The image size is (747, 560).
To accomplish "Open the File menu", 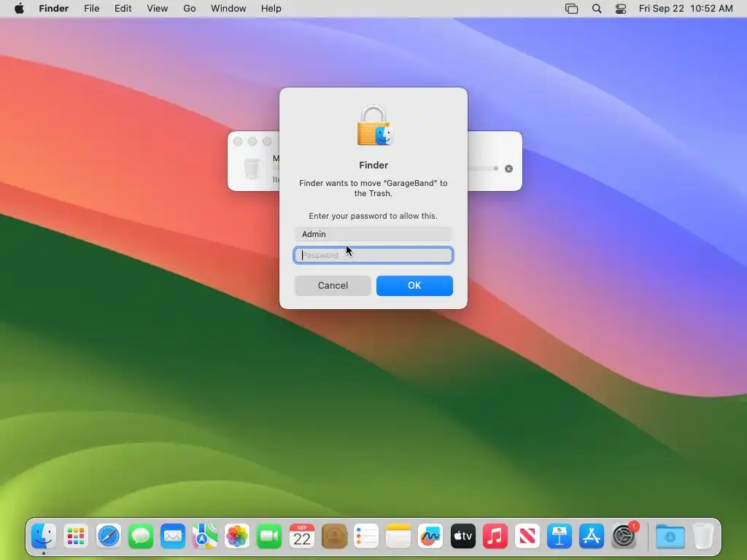I will pos(91,9).
